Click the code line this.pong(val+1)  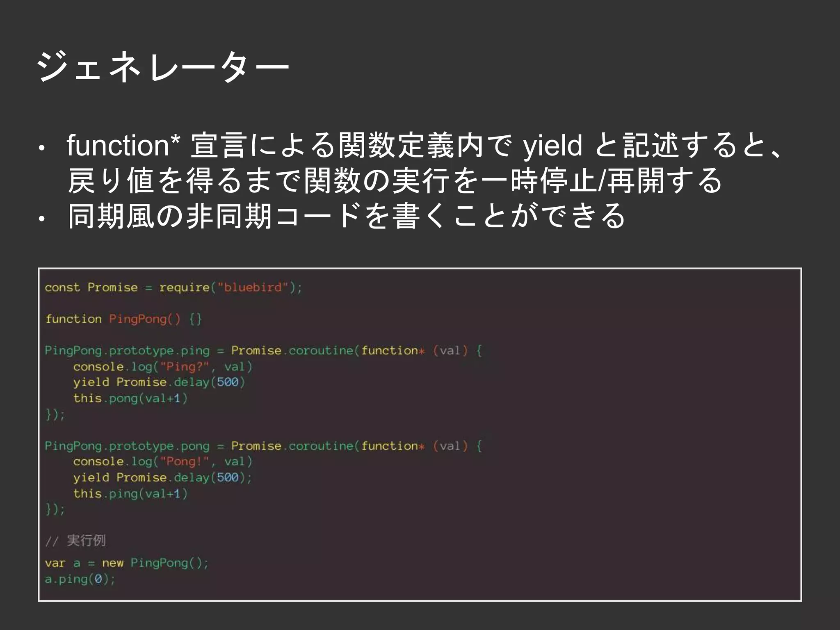[x=130, y=398]
